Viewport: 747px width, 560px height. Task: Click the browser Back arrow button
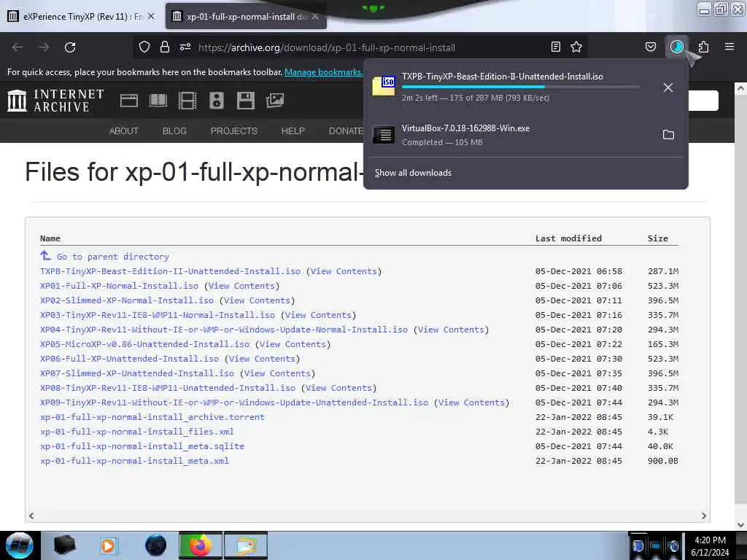18,47
